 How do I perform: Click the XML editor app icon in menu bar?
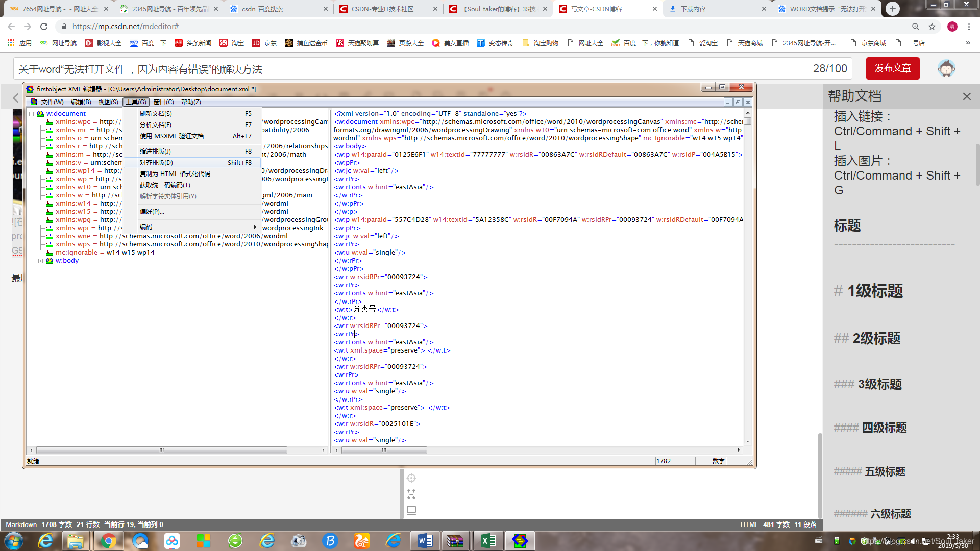coord(34,102)
